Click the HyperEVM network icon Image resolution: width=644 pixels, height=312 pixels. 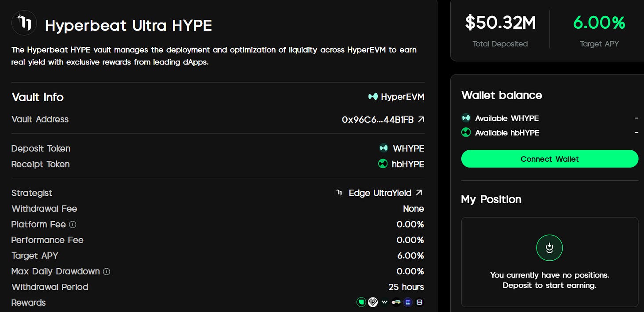coord(373,96)
